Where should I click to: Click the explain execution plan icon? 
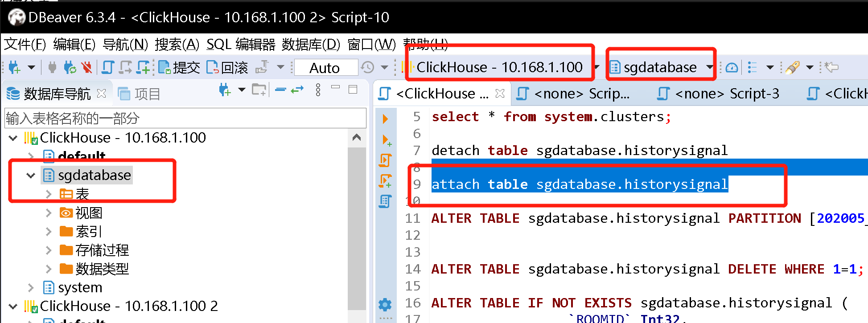(x=385, y=201)
